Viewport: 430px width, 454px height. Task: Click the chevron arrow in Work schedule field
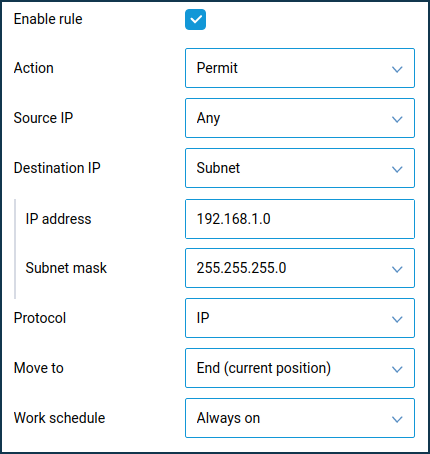(397, 419)
